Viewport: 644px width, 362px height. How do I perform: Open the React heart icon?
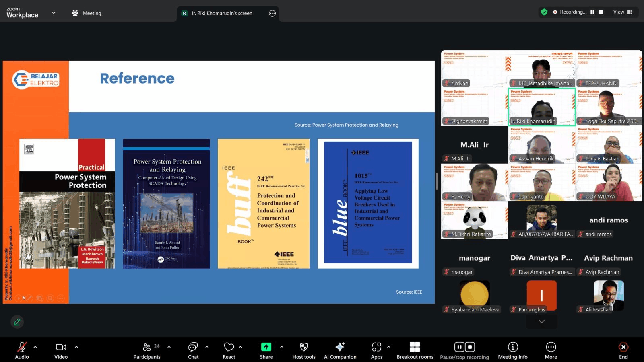pyautogui.click(x=229, y=347)
